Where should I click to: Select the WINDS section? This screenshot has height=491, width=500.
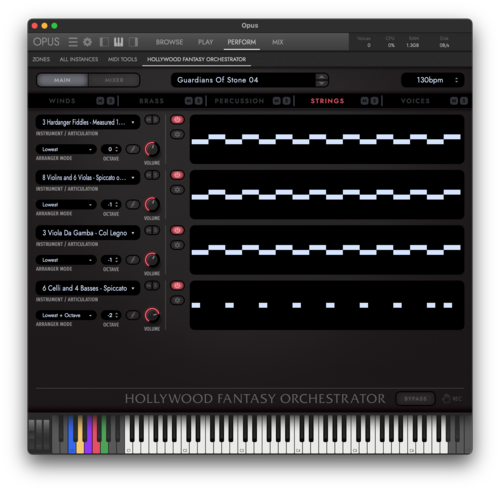(62, 101)
